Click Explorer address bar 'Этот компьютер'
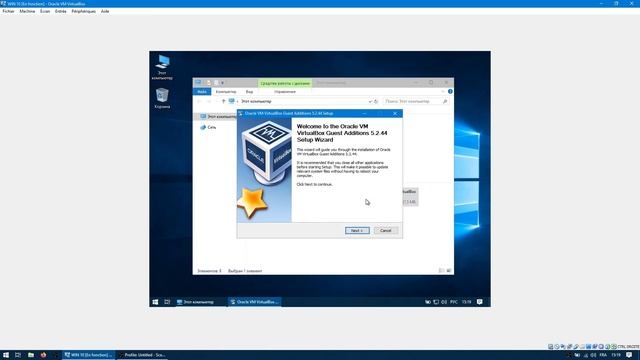Screen dimensions: 640x360 pos(256,101)
